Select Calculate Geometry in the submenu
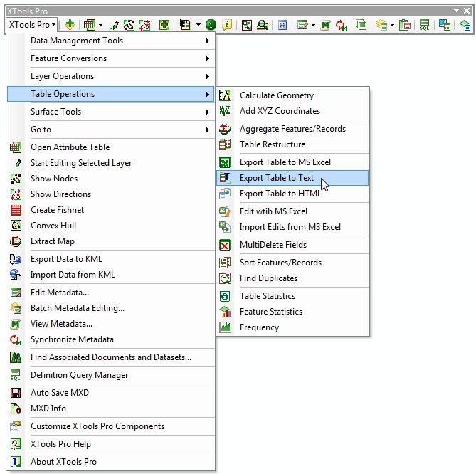476x474 pixels. (x=292, y=95)
